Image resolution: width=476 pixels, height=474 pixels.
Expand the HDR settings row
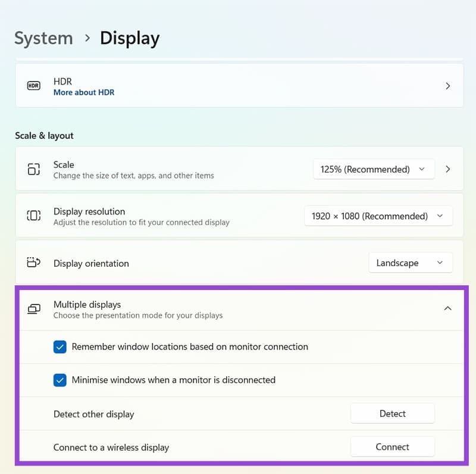click(448, 86)
